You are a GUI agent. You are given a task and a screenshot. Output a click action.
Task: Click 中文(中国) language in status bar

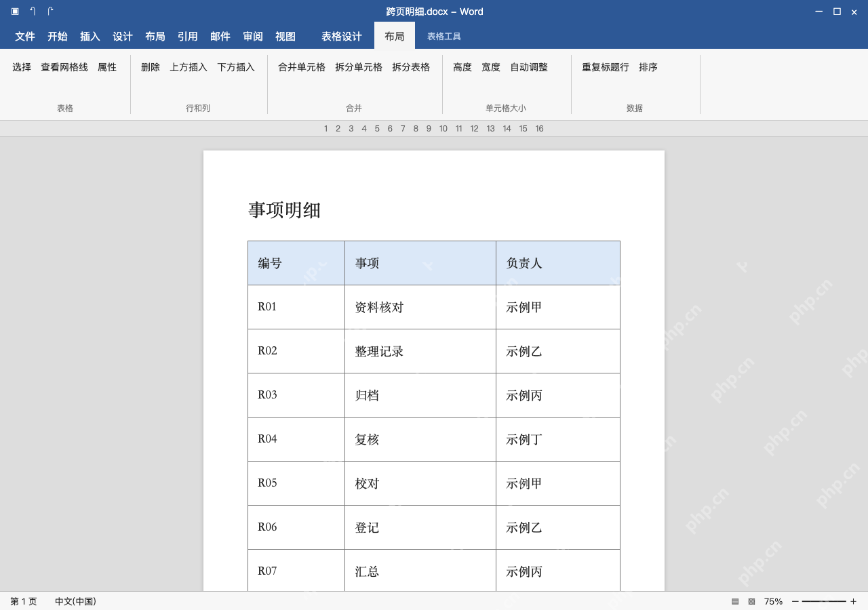point(75,601)
